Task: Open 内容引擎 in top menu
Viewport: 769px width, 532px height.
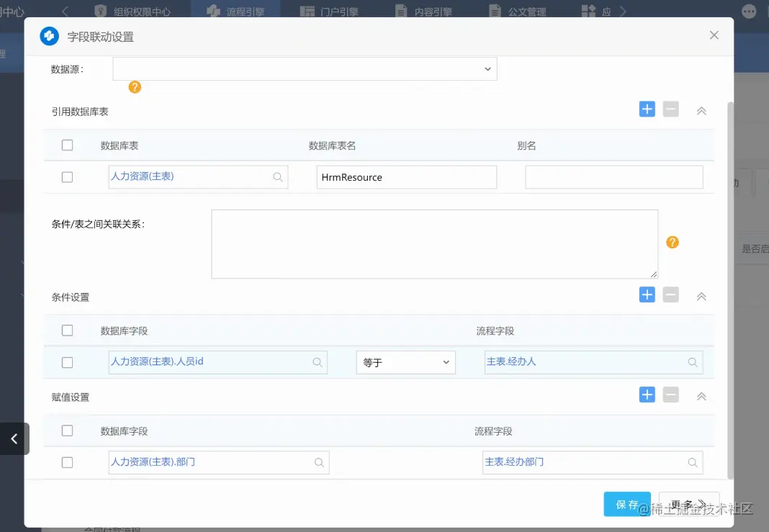Action: (423, 11)
